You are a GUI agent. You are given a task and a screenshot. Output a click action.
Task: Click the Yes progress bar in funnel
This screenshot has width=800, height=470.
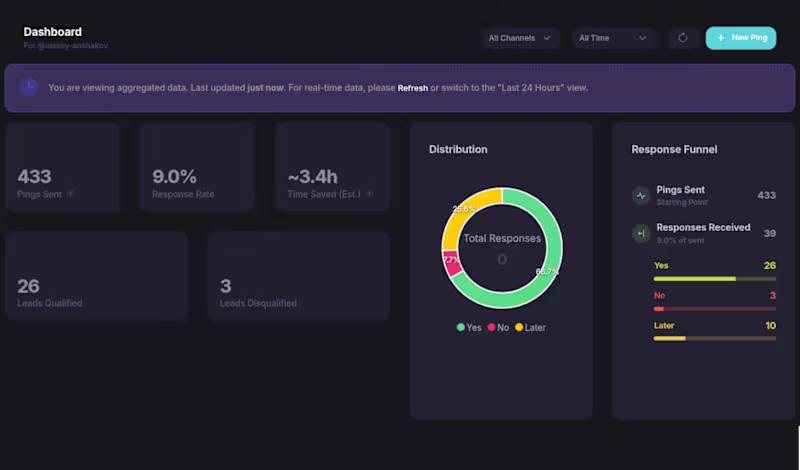pos(714,279)
